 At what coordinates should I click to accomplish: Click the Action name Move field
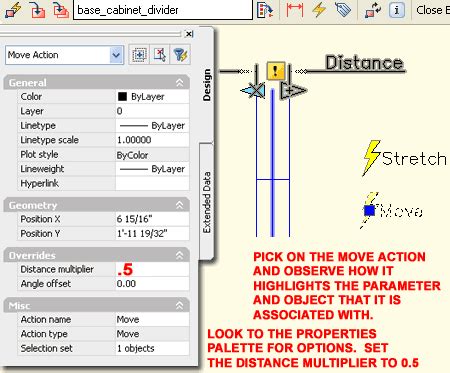(152, 319)
